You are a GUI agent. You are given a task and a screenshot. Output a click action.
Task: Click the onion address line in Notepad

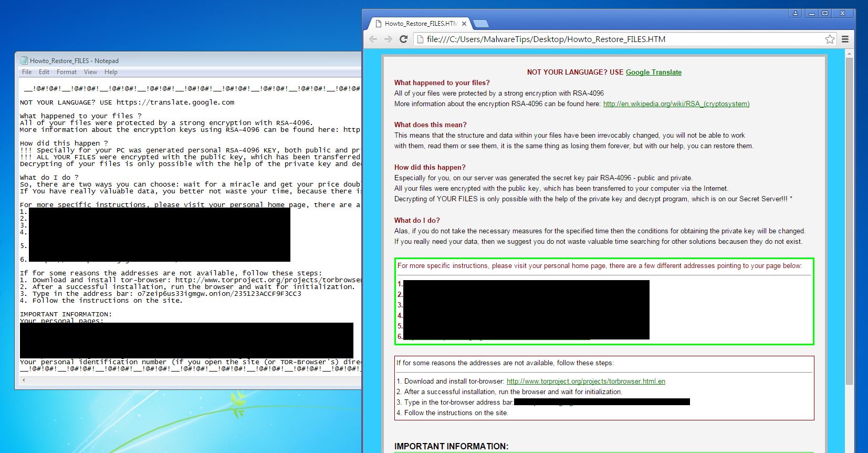click(161, 294)
